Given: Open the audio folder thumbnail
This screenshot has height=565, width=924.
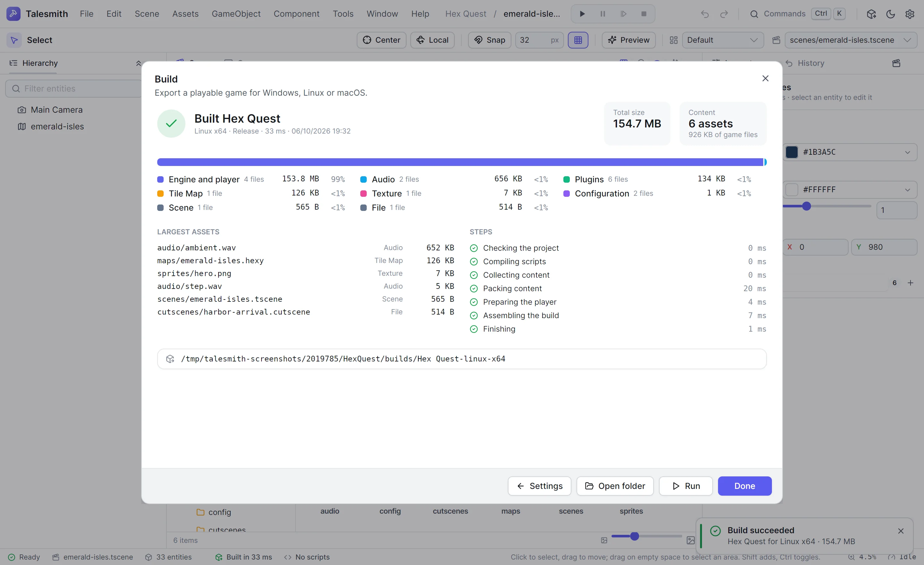Looking at the screenshot, I should click(329, 511).
